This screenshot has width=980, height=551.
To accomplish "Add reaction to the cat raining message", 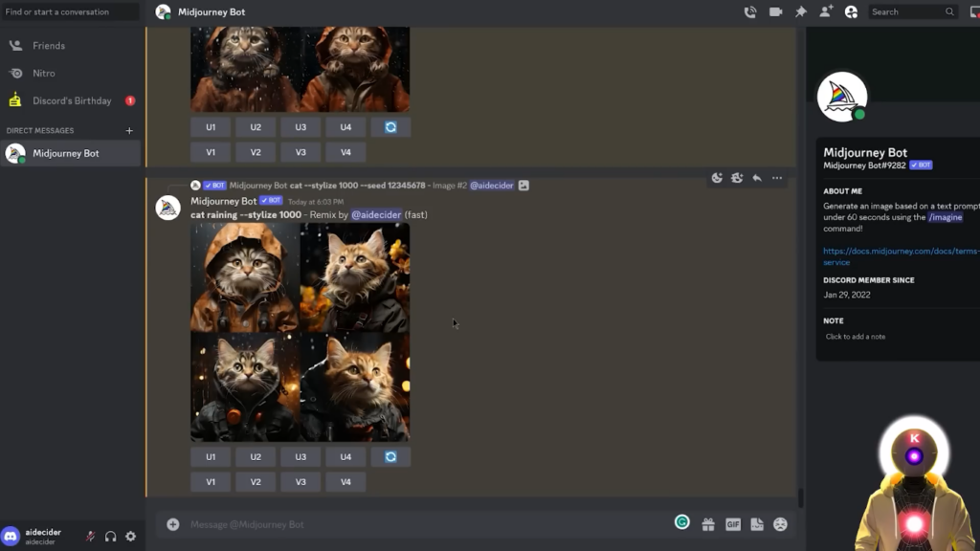I will click(x=717, y=178).
